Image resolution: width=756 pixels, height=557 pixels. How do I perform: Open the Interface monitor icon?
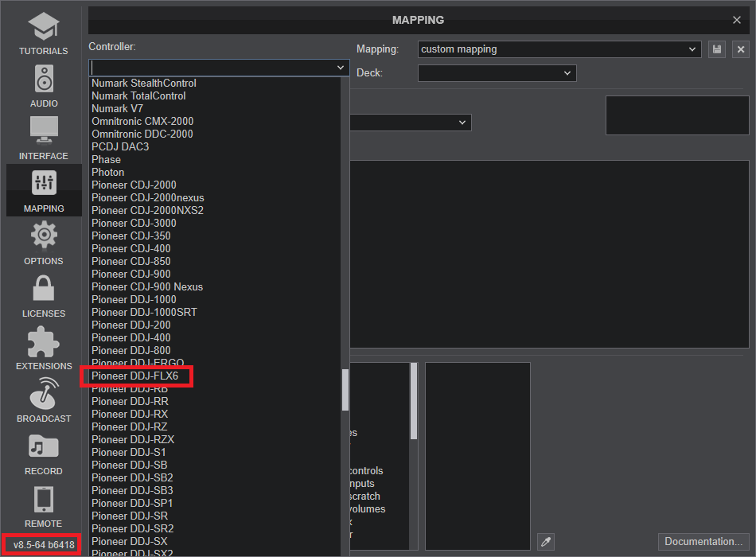pyautogui.click(x=44, y=130)
